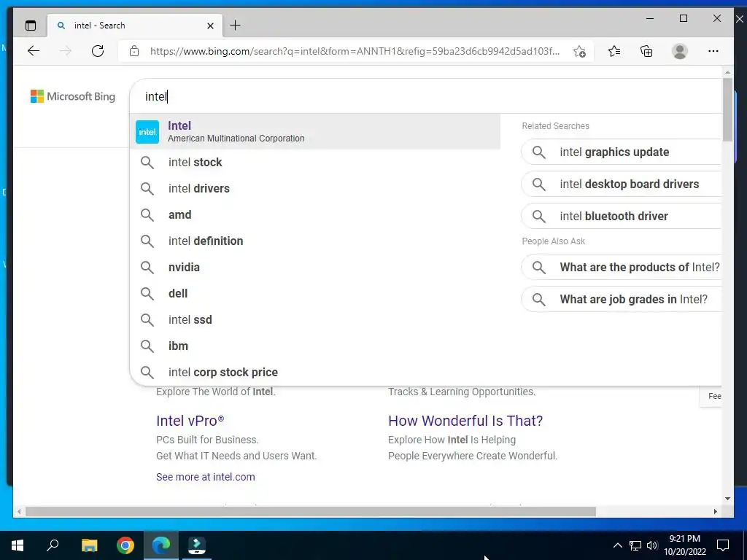Follow the 'See more at intel.com' link
Image resolution: width=747 pixels, height=560 pixels.
click(205, 477)
